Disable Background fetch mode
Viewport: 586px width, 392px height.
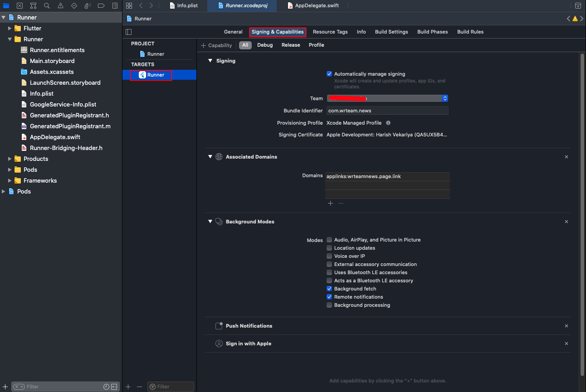329,289
